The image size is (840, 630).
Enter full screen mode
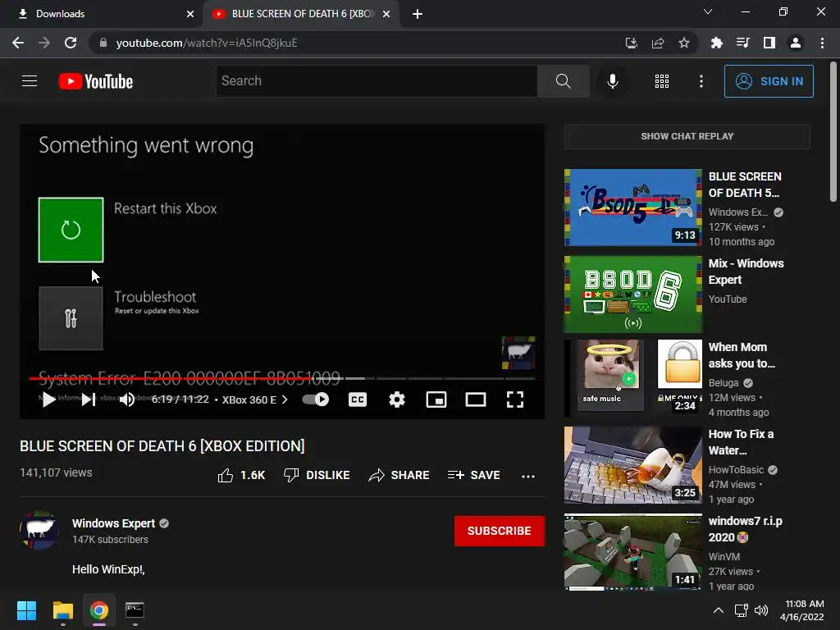pos(515,399)
